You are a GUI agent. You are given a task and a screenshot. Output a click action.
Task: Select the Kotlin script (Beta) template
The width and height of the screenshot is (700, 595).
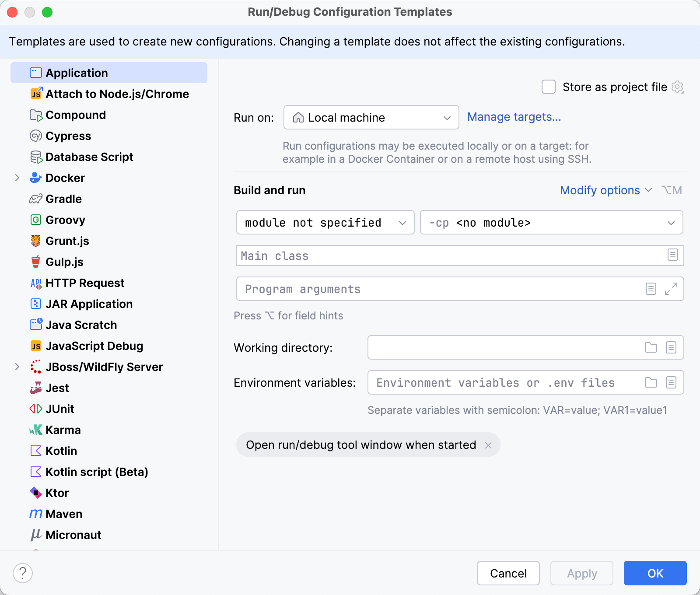(97, 472)
